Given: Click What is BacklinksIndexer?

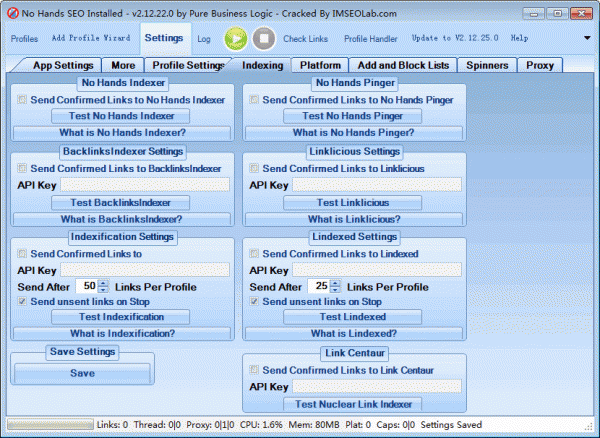Looking at the screenshot, I should pyautogui.click(x=122, y=219).
